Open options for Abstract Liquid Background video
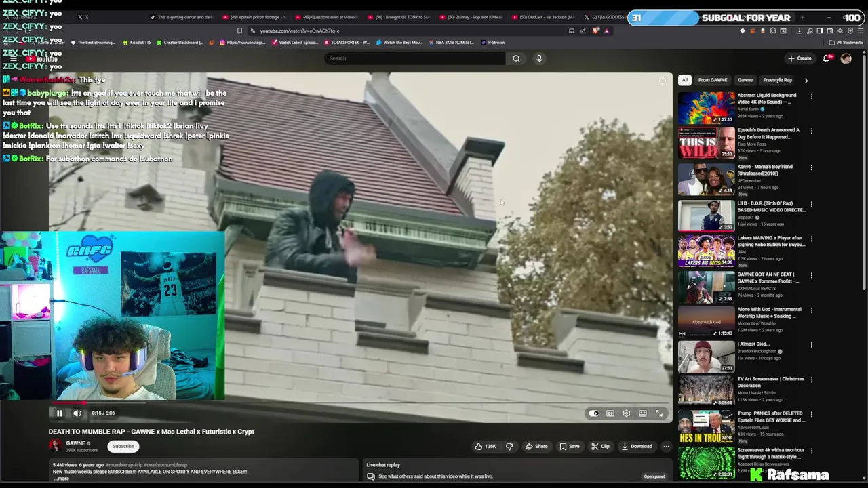The width and height of the screenshot is (868, 488). (x=811, y=96)
